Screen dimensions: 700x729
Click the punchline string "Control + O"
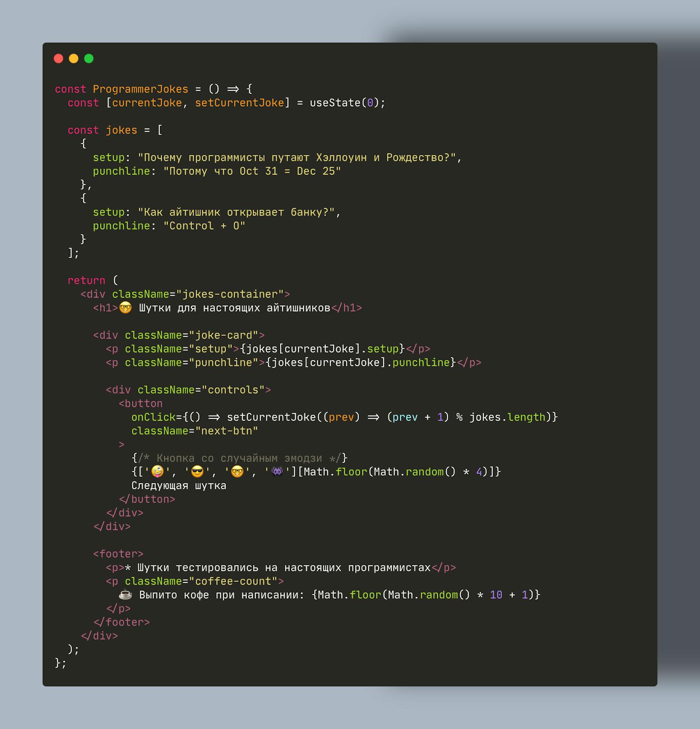point(204,226)
